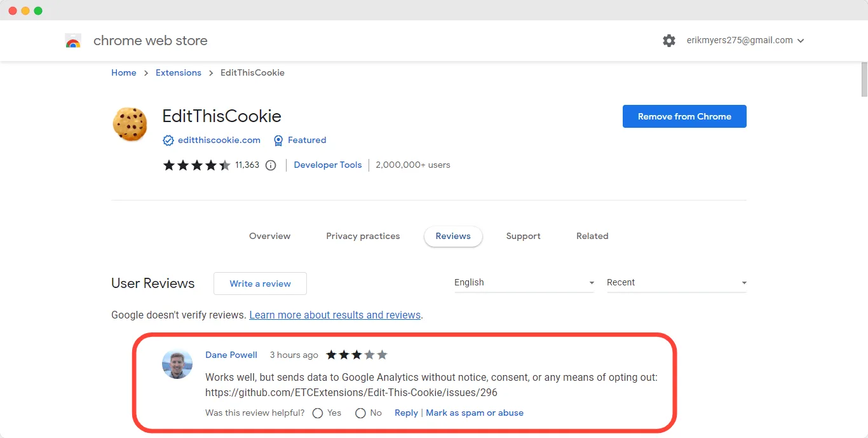Click the EditThisCookie breadcrumb text
The height and width of the screenshot is (438, 868).
coord(252,72)
